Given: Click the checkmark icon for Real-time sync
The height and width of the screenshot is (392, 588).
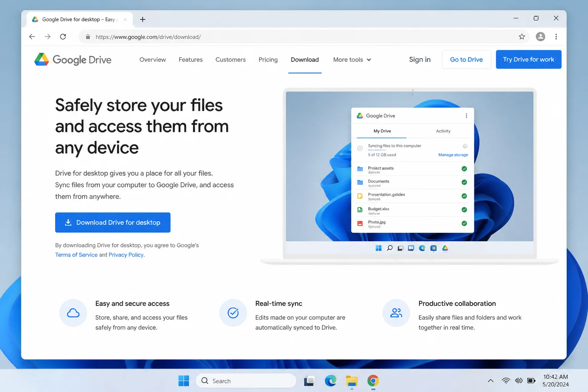Looking at the screenshot, I should click(233, 313).
